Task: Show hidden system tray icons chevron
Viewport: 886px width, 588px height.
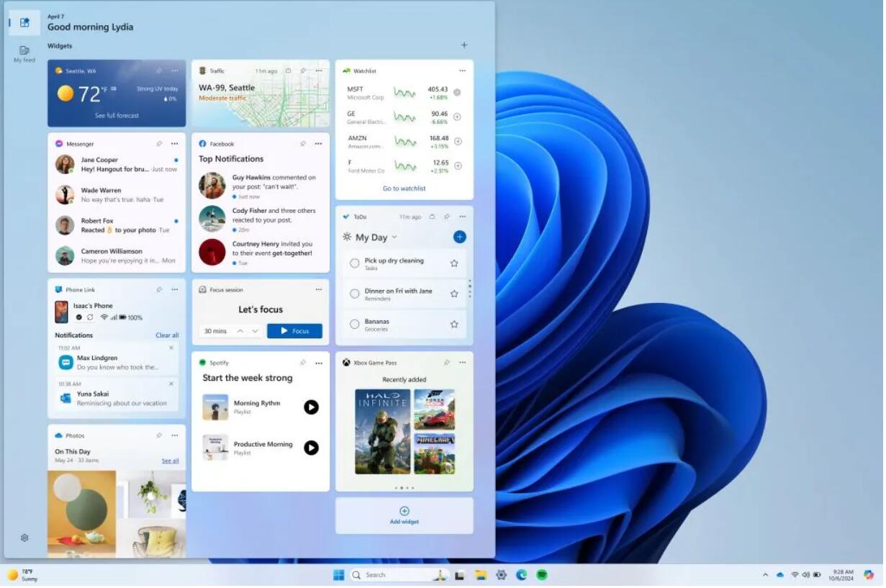Action: (767, 576)
